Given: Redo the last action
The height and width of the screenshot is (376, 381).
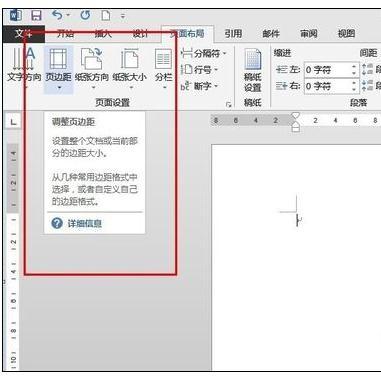Looking at the screenshot, I should [x=85, y=15].
